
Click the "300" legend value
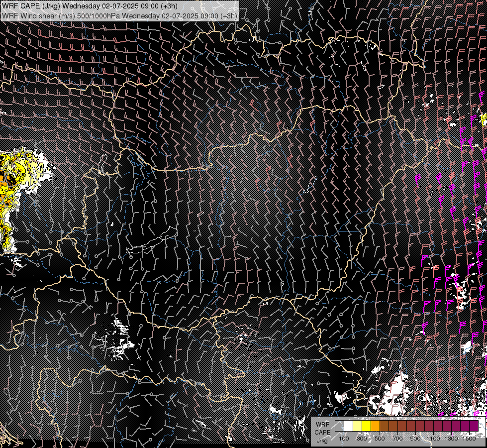click(362, 439)
